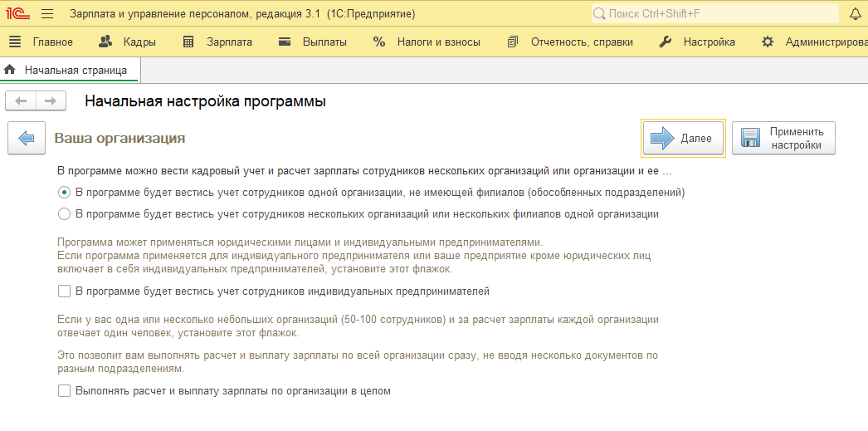Click the Ваша организация heading

(x=119, y=138)
